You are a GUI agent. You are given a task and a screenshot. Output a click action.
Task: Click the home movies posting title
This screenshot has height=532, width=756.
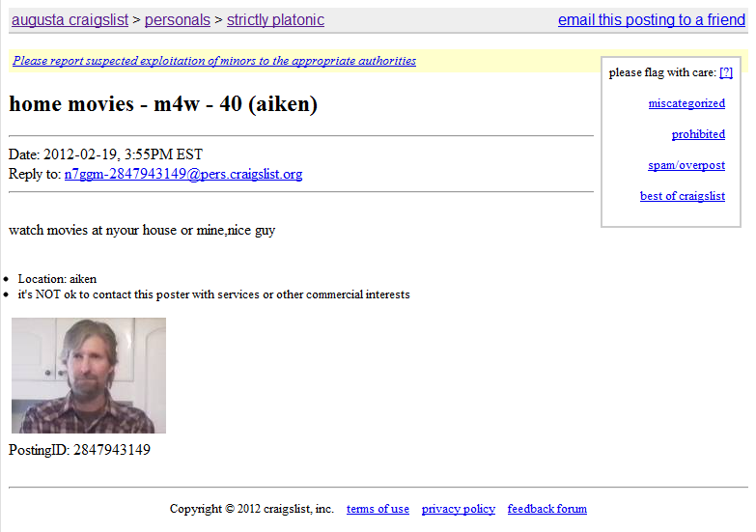pyautogui.click(x=163, y=104)
